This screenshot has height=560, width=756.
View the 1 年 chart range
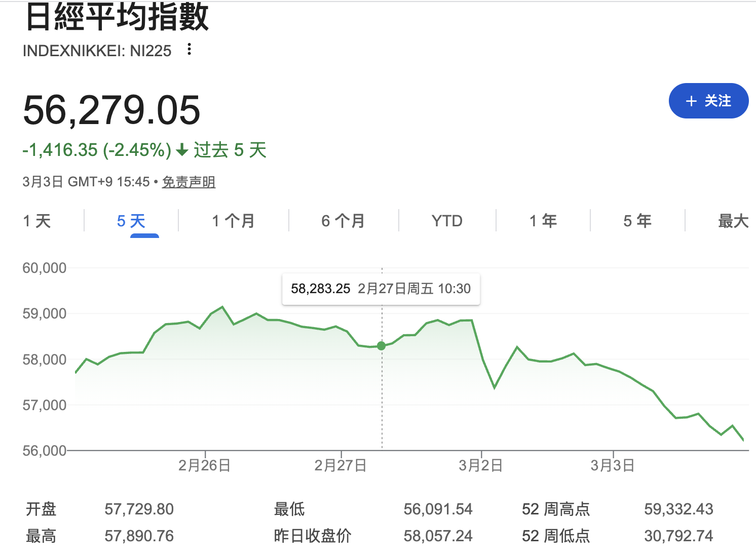543,221
